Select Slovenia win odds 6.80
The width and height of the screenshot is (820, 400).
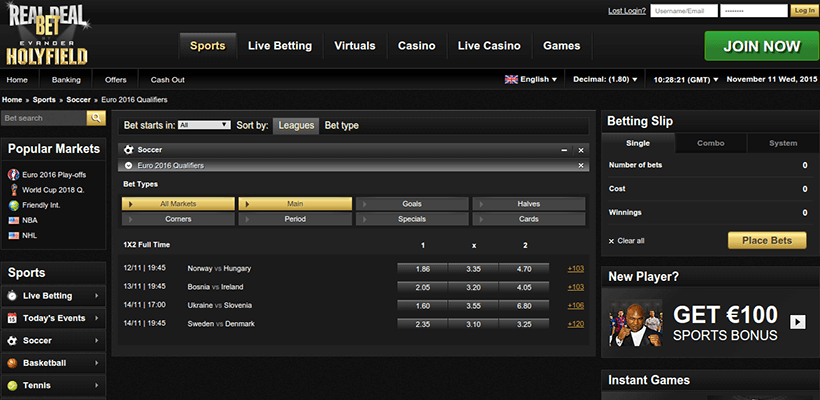[x=523, y=305]
